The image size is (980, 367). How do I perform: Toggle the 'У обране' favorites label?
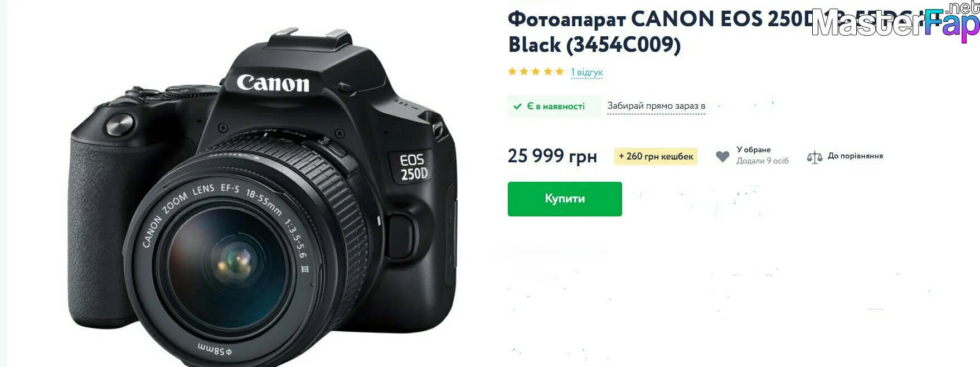[x=754, y=149]
